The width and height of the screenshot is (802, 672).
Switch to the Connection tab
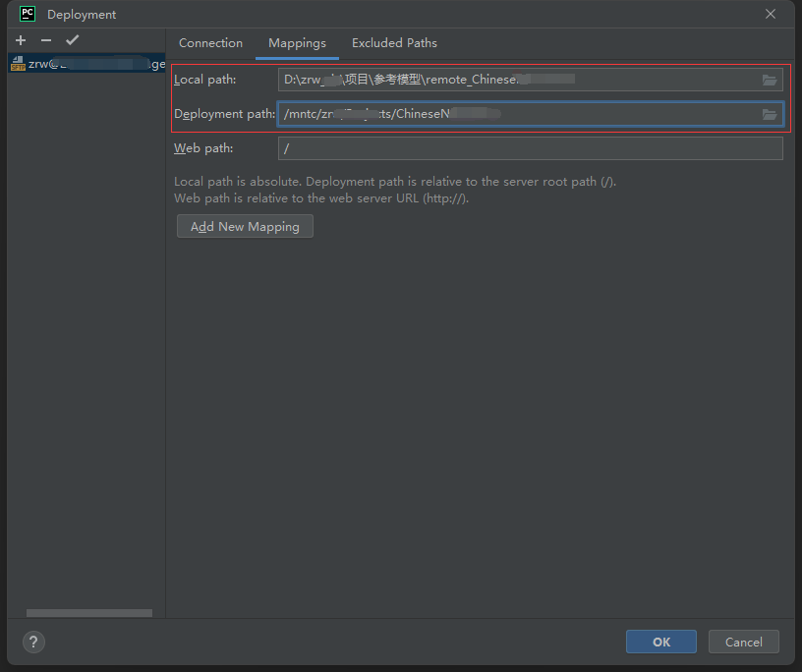tap(210, 43)
